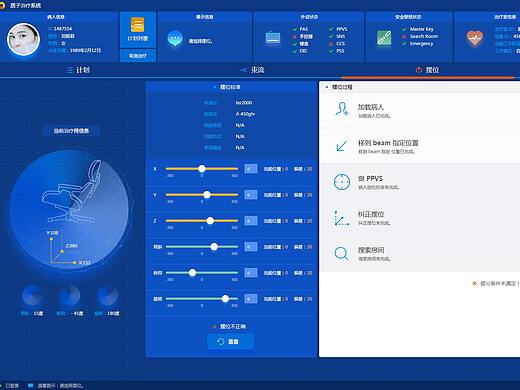This screenshot has height=390, width=520.
Task: Click the Master Key status checkmark
Action: click(404, 29)
